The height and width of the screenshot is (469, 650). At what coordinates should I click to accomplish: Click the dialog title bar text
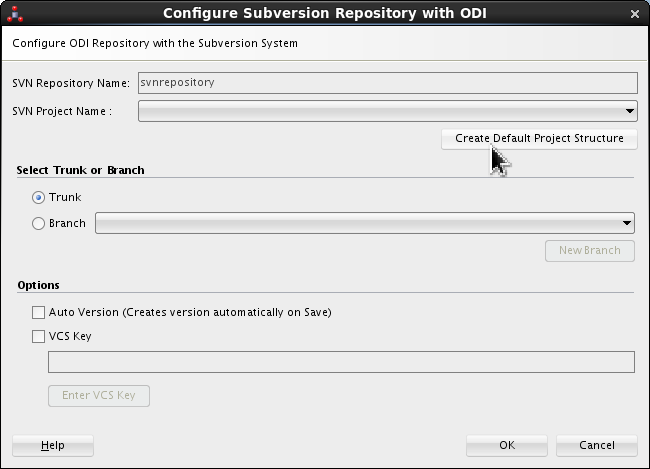tap(324, 14)
